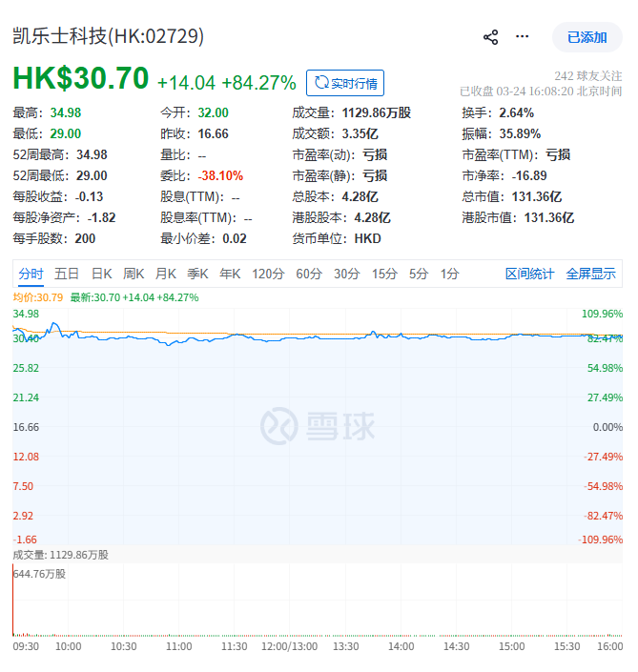Click the 每股收益 value -0.13

pyautogui.click(x=90, y=196)
